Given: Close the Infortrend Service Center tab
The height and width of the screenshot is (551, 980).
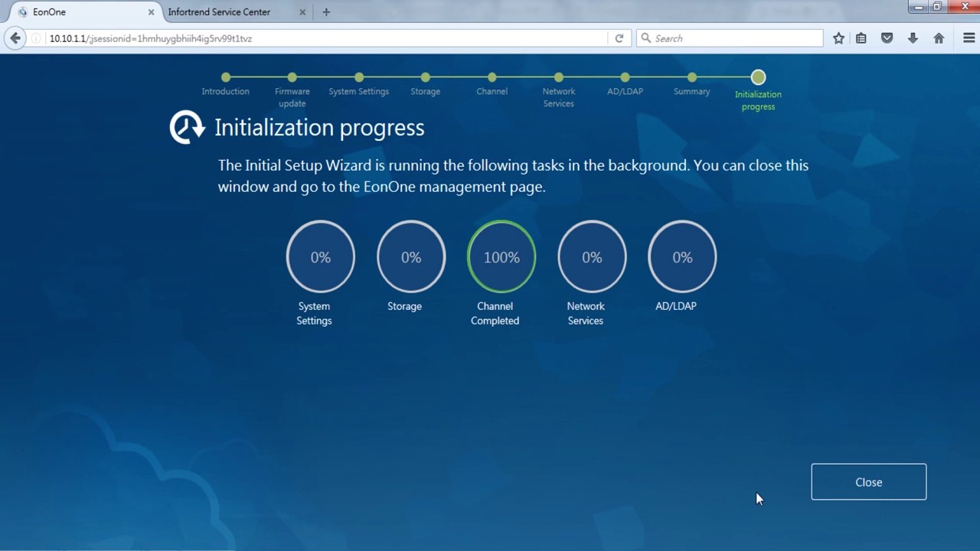Looking at the screenshot, I should pyautogui.click(x=302, y=12).
